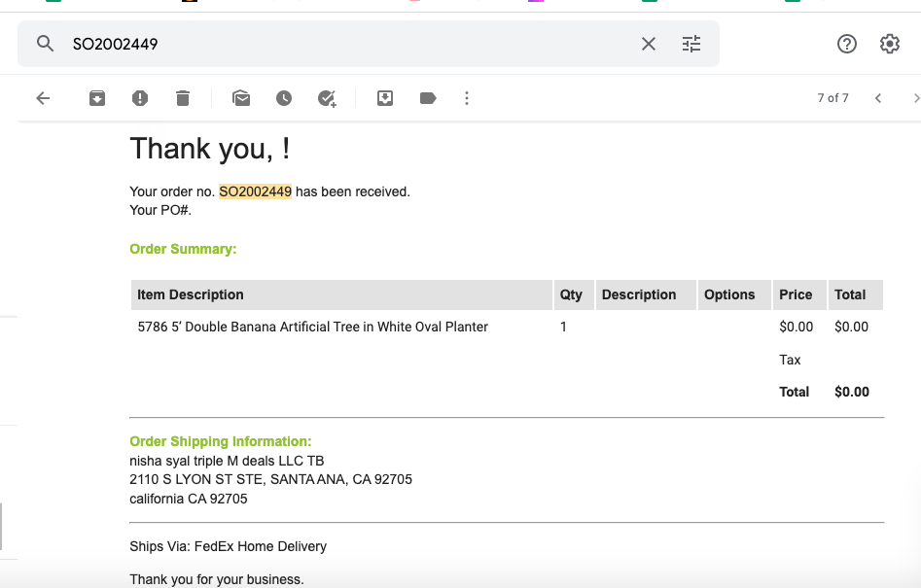
Task: Report email as spam
Action: (140, 98)
